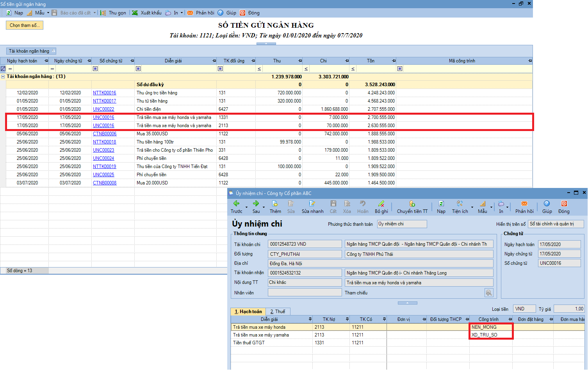Click the Hiển thị trên sổ field
Screen dimensions: 588x372
[x=556, y=224]
